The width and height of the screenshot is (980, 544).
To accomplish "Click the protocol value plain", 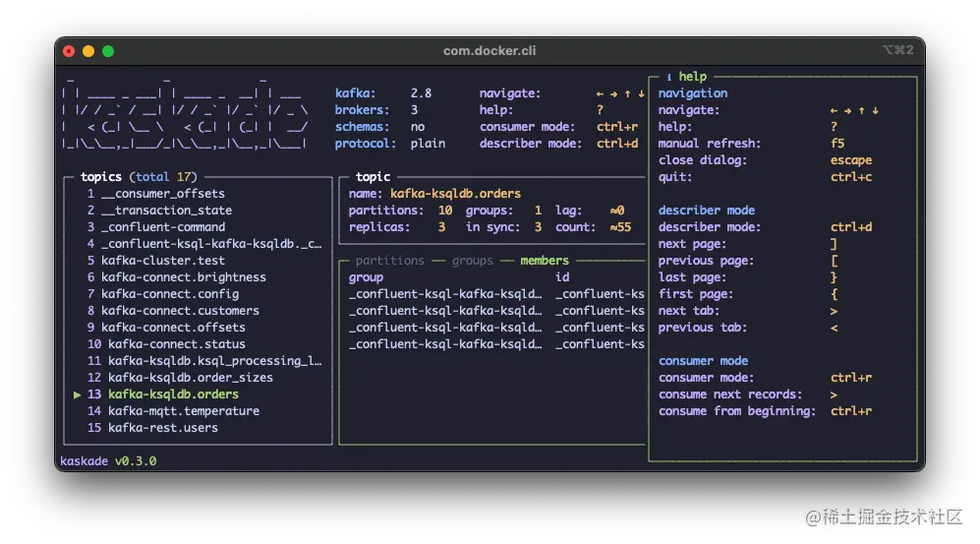I will tap(428, 144).
